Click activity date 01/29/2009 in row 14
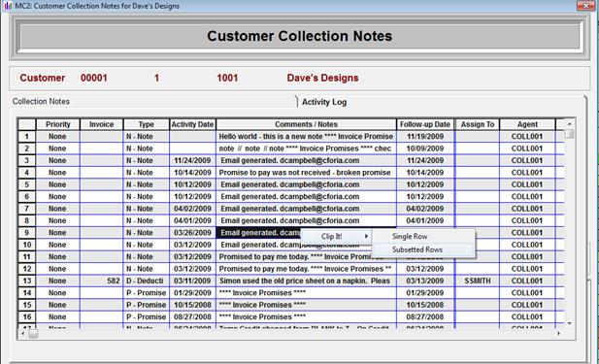 192,293
